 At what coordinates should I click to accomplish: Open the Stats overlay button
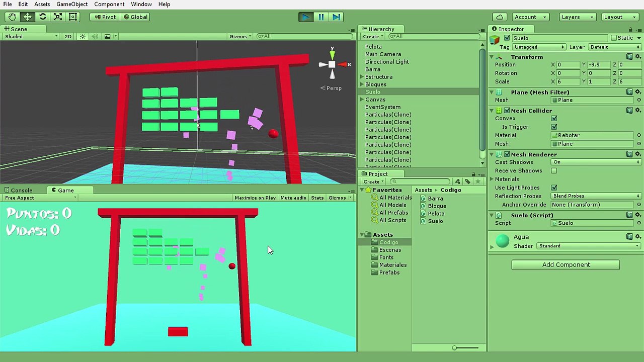(317, 198)
